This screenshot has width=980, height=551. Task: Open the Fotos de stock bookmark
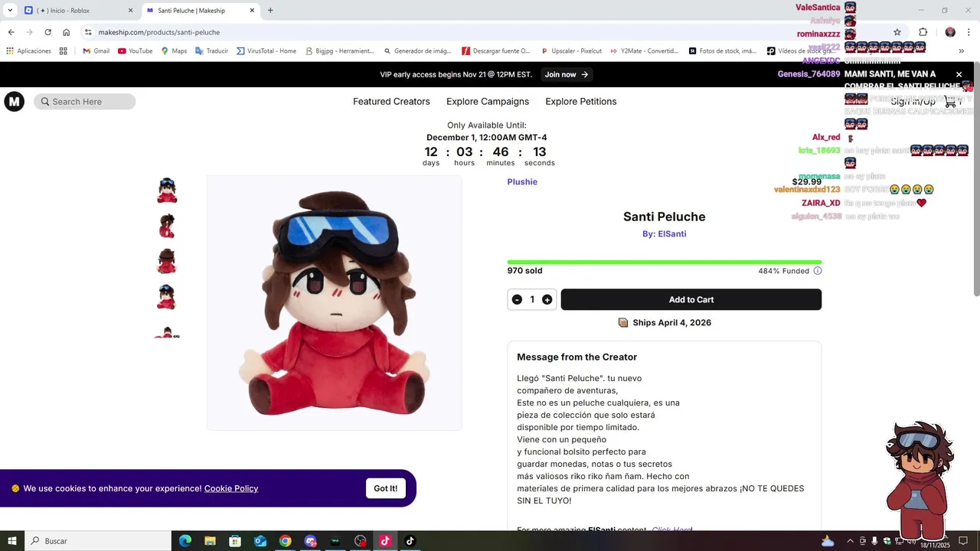pyautogui.click(x=722, y=51)
